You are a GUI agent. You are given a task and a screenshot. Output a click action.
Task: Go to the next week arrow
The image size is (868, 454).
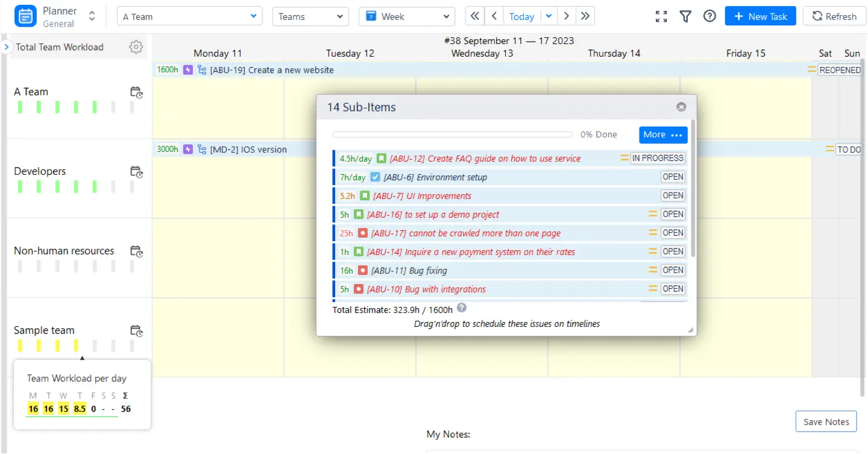[567, 16]
